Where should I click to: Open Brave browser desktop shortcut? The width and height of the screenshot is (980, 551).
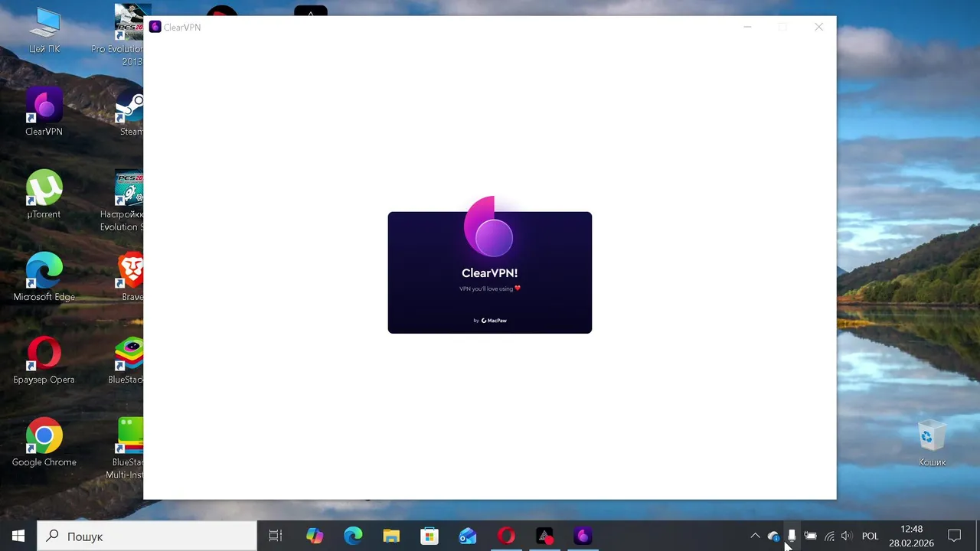tap(131, 277)
